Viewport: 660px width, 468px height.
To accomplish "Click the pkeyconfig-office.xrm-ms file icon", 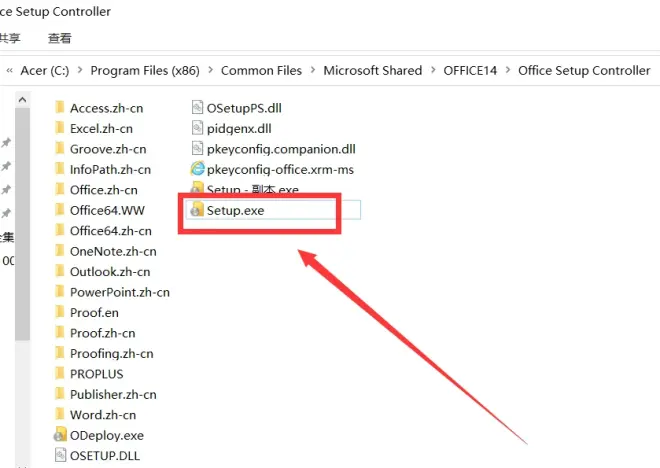I will tap(197, 169).
